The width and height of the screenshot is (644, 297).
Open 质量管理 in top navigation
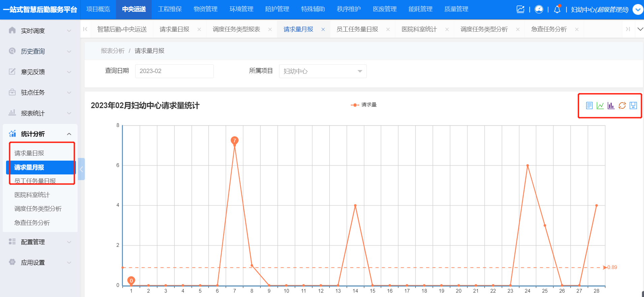(x=456, y=9)
